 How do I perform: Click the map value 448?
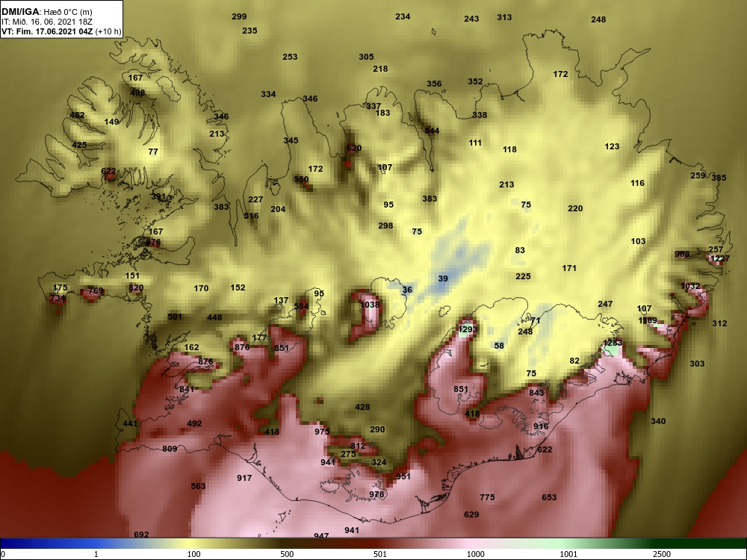pos(214,317)
